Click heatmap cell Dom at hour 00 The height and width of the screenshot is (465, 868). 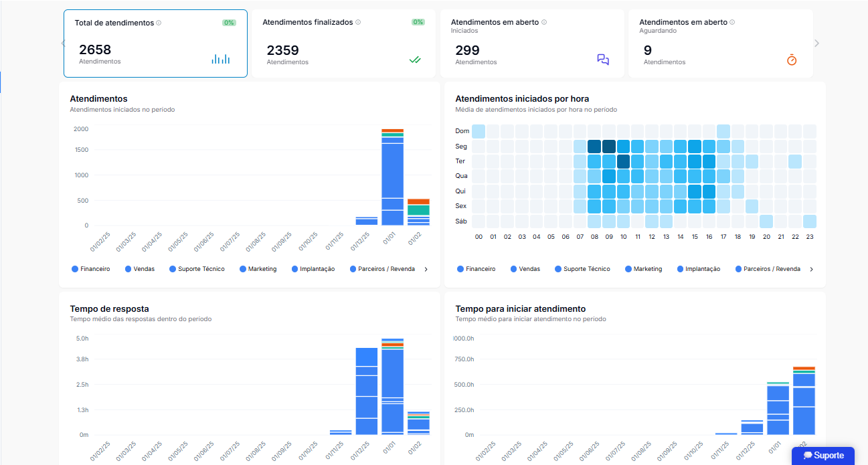[479, 131]
